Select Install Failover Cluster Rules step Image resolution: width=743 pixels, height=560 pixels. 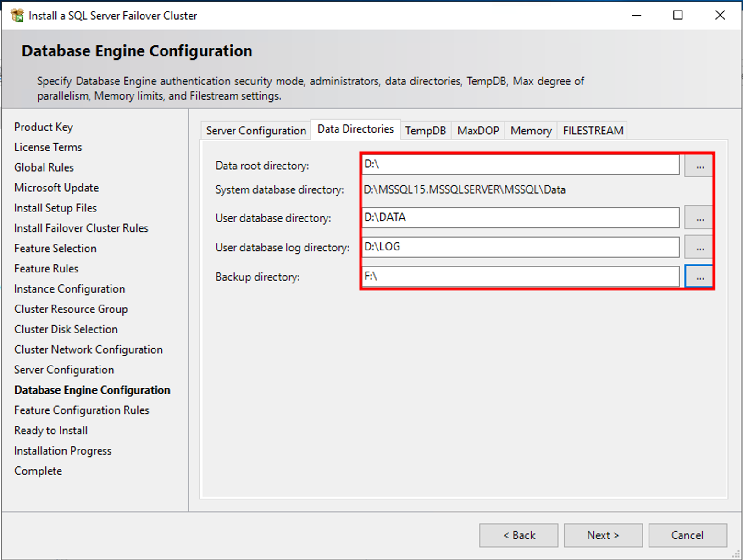pyautogui.click(x=81, y=228)
